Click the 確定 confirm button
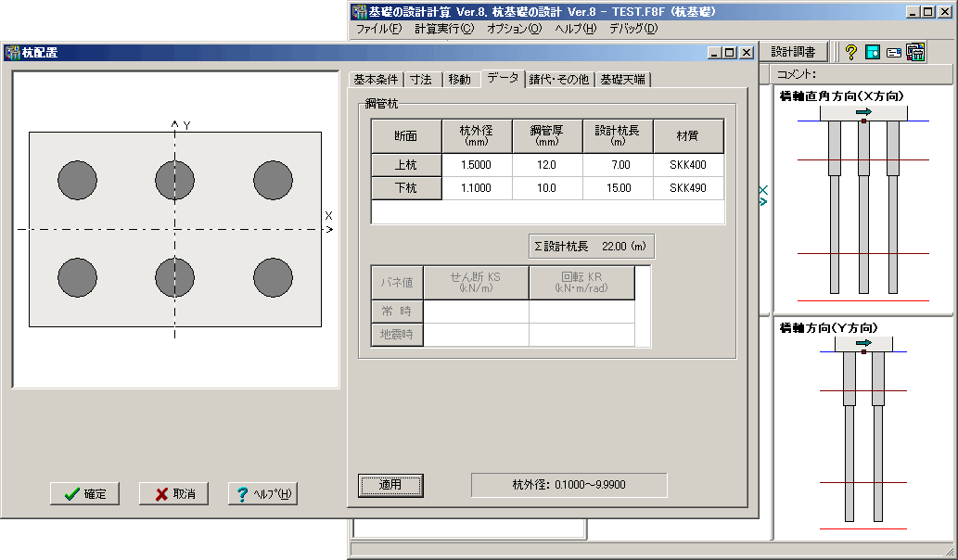This screenshot has width=958, height=560. coord(85,493)
